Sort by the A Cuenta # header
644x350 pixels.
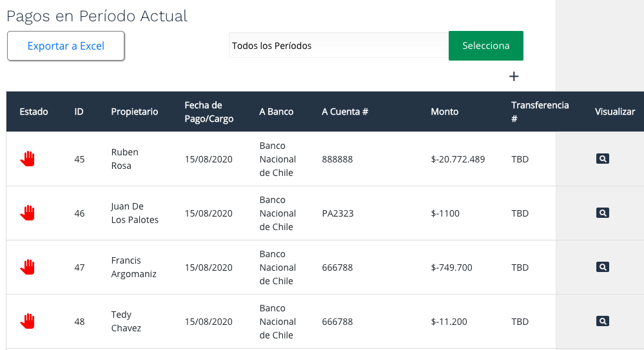[345, 112]
